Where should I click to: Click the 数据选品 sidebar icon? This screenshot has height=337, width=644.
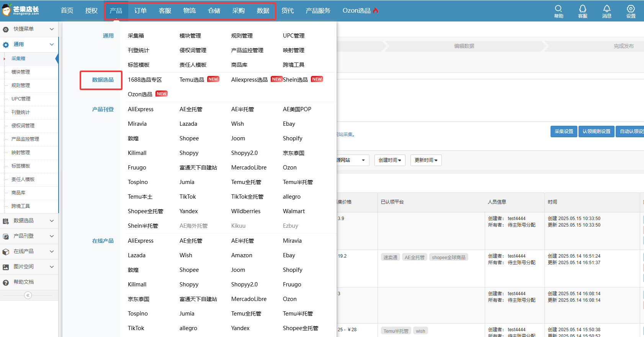(x=6, y=221)
